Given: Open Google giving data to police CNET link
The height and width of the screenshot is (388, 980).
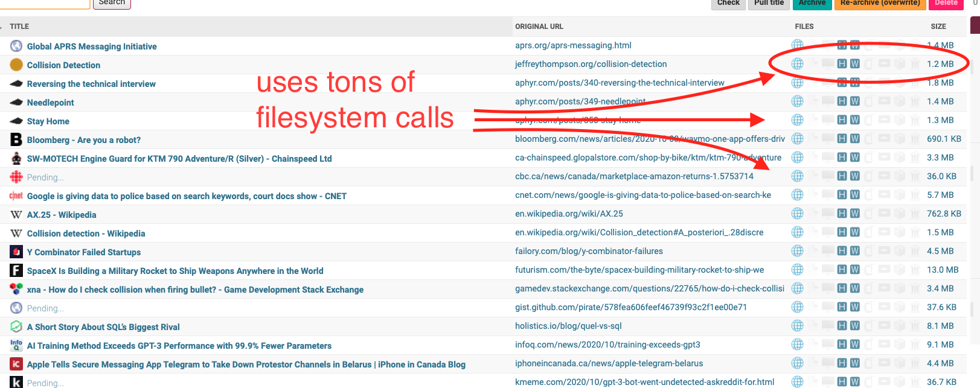Looking at the screenshot, I should [187, 196].
